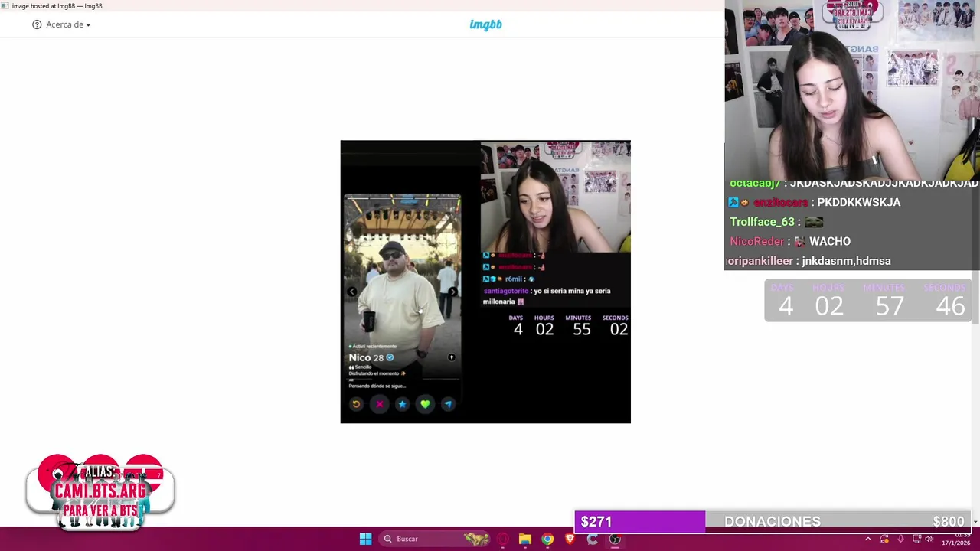The height and width of the screenshot is (551, 980).
Task: Click the NicoReder WACHO chat message
Action: 790,241
